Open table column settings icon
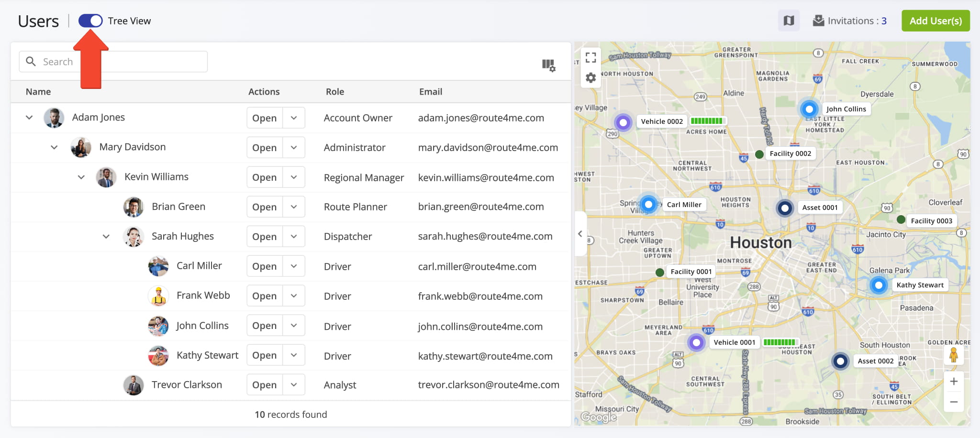This screenshot has height=438, width=980. click(548, 65)
